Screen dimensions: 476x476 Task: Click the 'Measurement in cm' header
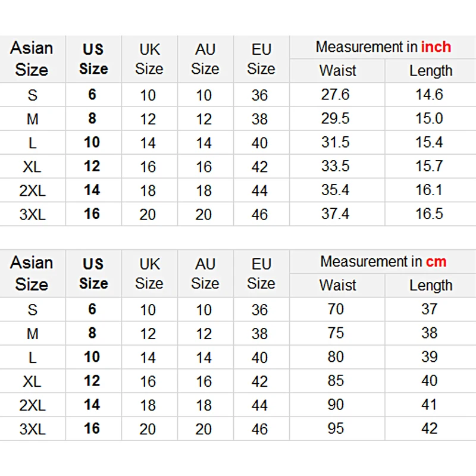pos(383,262)
